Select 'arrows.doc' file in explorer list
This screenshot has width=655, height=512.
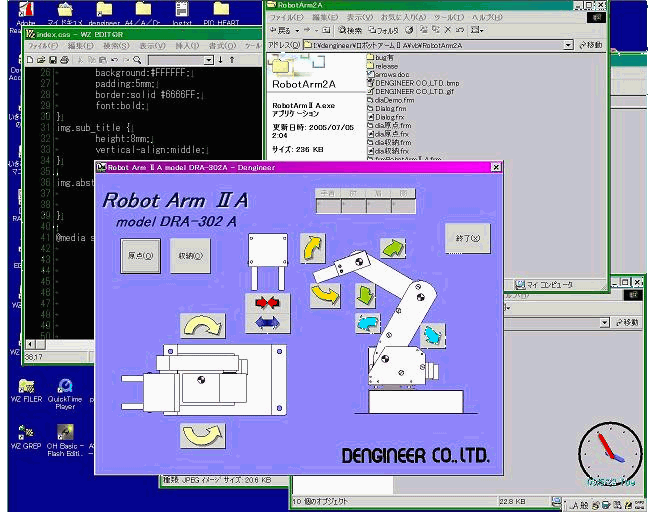[388, 74]
